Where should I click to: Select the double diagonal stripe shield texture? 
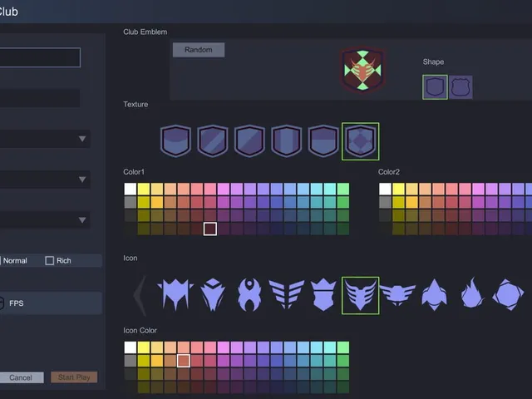pos(213,140)
